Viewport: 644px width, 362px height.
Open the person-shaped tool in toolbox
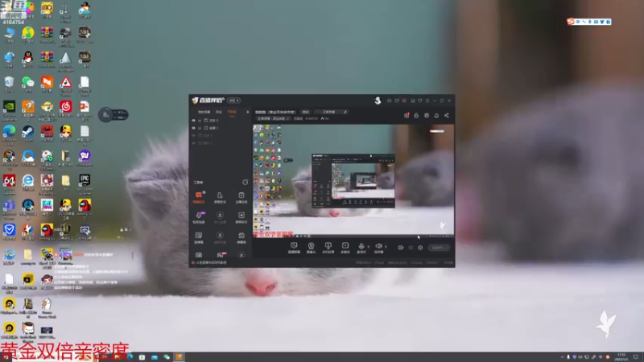[x=220, y=197]
